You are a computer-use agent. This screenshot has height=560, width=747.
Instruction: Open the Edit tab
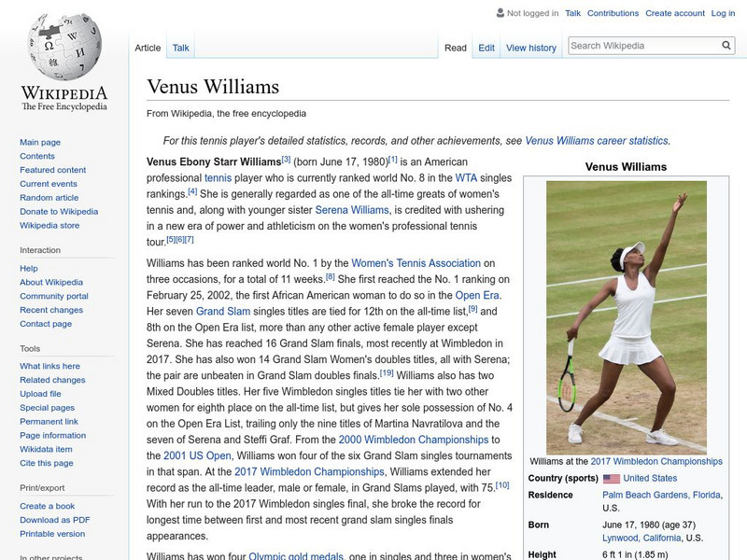pos(486,47)
